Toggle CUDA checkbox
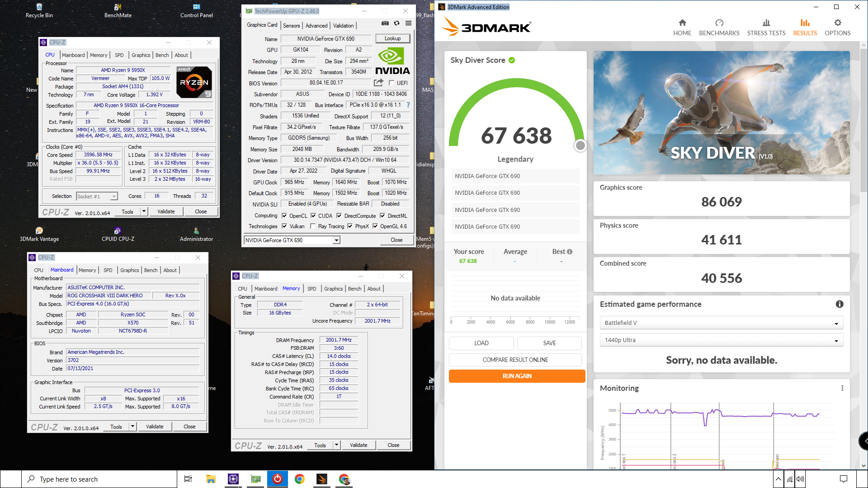 [x=313, y=216]
